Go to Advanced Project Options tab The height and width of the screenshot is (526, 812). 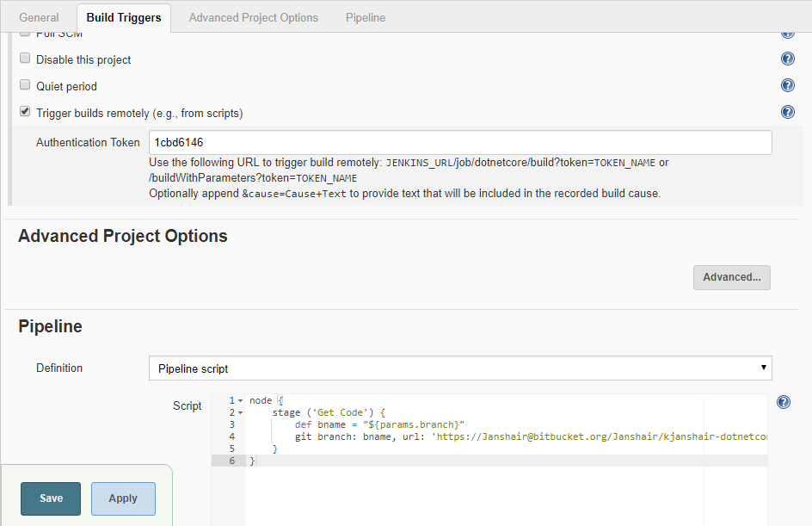coord(253,17)
